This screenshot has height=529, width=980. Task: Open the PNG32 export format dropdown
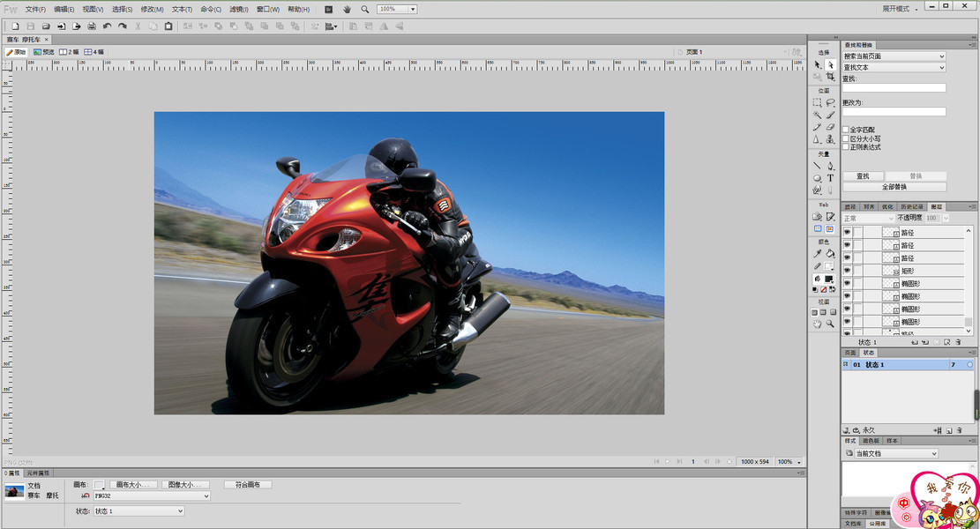coord(152,495)
